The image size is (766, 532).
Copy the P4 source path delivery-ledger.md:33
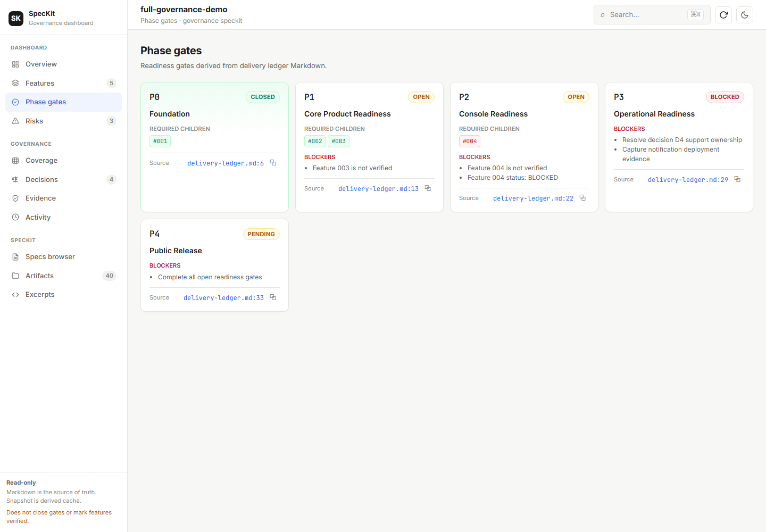[273, 297]
